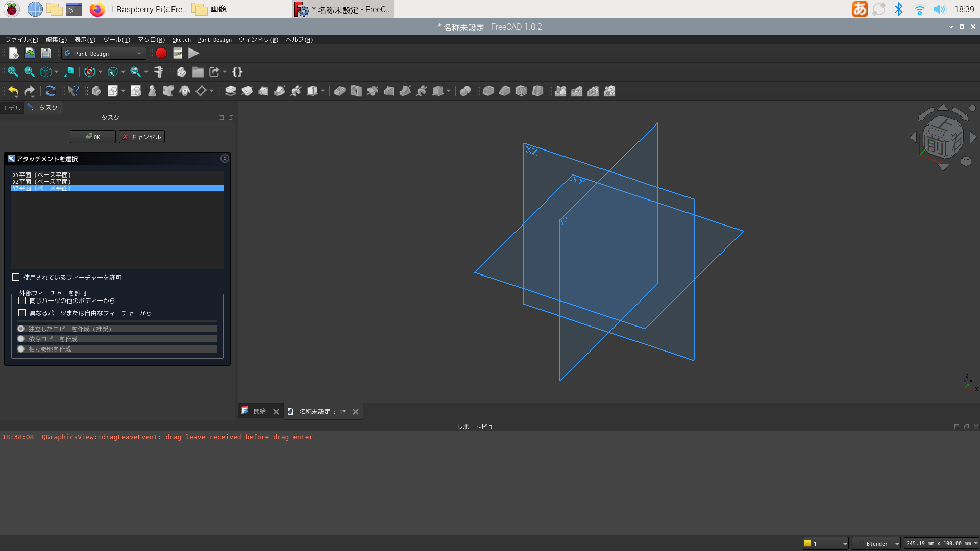
Task: Open the Sketch menu
Action: (181, 40)
